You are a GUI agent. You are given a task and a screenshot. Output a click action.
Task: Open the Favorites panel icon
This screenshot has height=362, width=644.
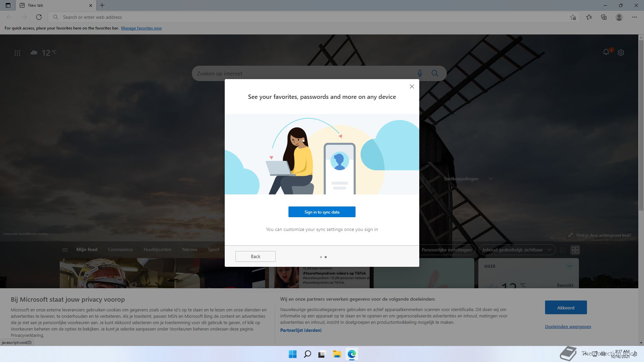point(589,17)
